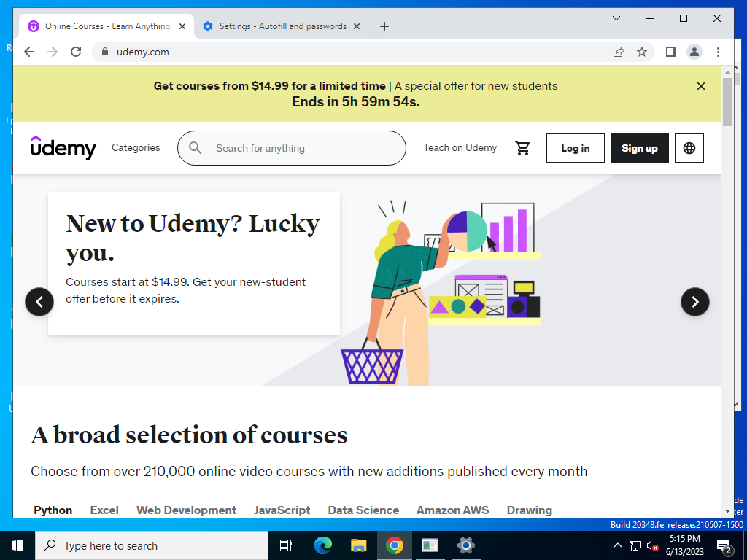The width and height of the screenshot is (747, 560).
Task: Open the notification center
Action: 724,545
